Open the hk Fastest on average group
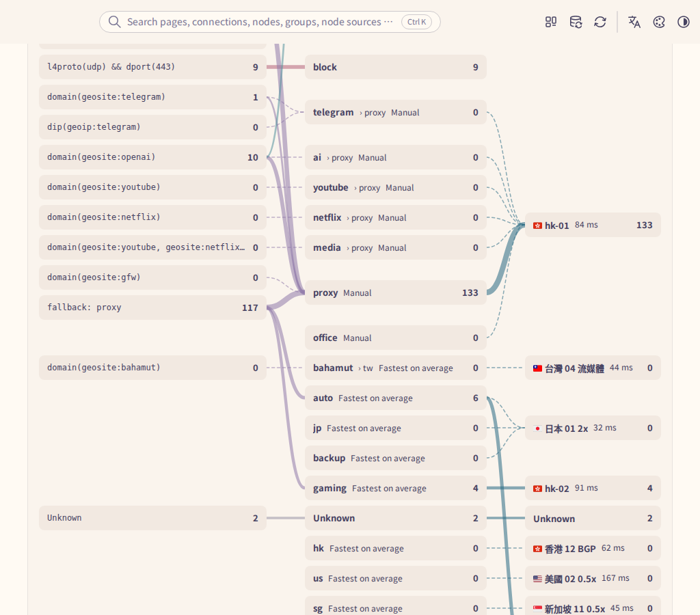The width and height of the screenshot is (700, 615). pyautogui.click(x=396, y=548)
